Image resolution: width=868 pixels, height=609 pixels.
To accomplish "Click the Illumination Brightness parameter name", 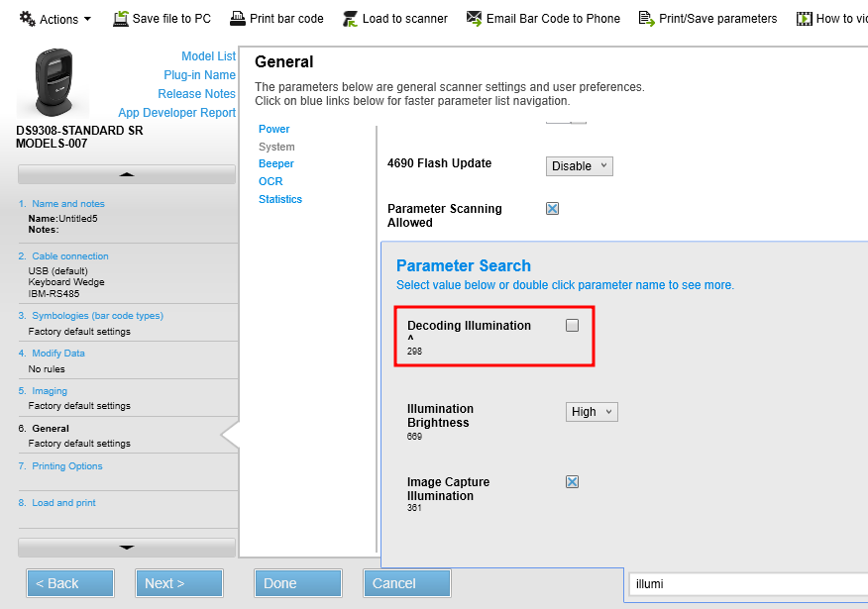I will tap(441, 416).
